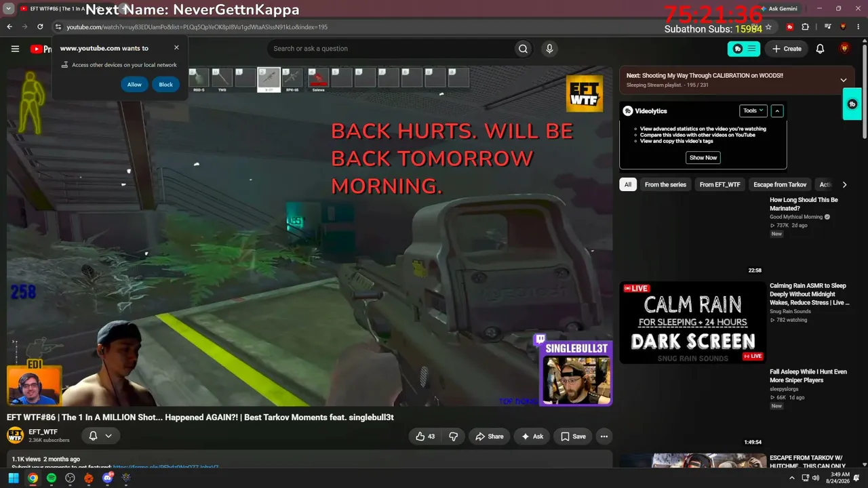Click Show Now in Videolytics panel
This screenshot has width=868, height=488.
point(703,157)
